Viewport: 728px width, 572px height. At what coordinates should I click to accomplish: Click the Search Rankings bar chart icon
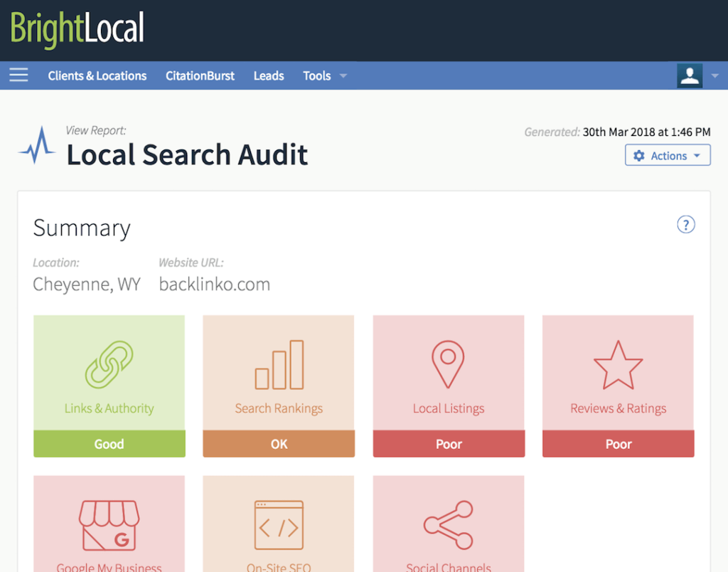coord(279,364)
